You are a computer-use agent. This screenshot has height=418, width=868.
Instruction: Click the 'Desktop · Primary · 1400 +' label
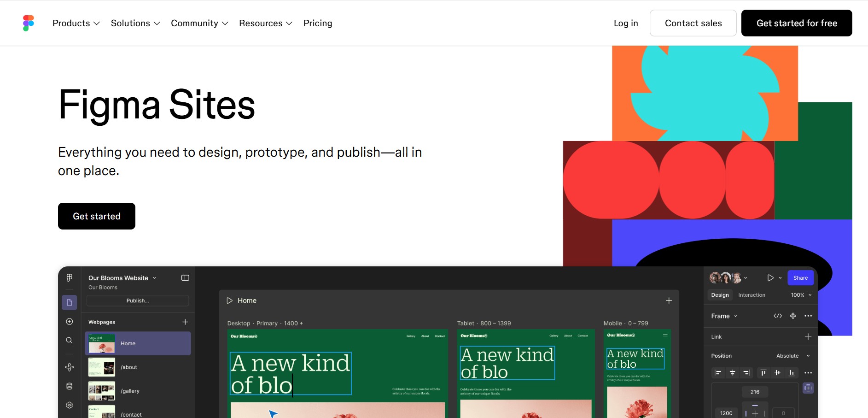[x=265, y=324]
